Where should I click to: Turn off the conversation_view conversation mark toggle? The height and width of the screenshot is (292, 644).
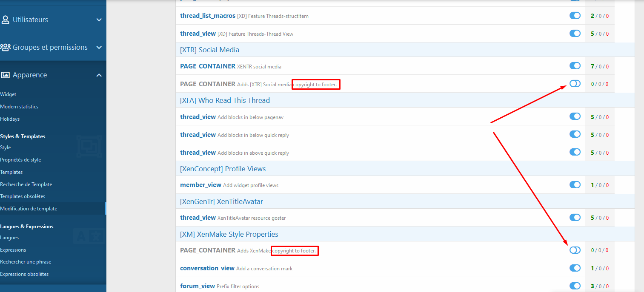575,268
